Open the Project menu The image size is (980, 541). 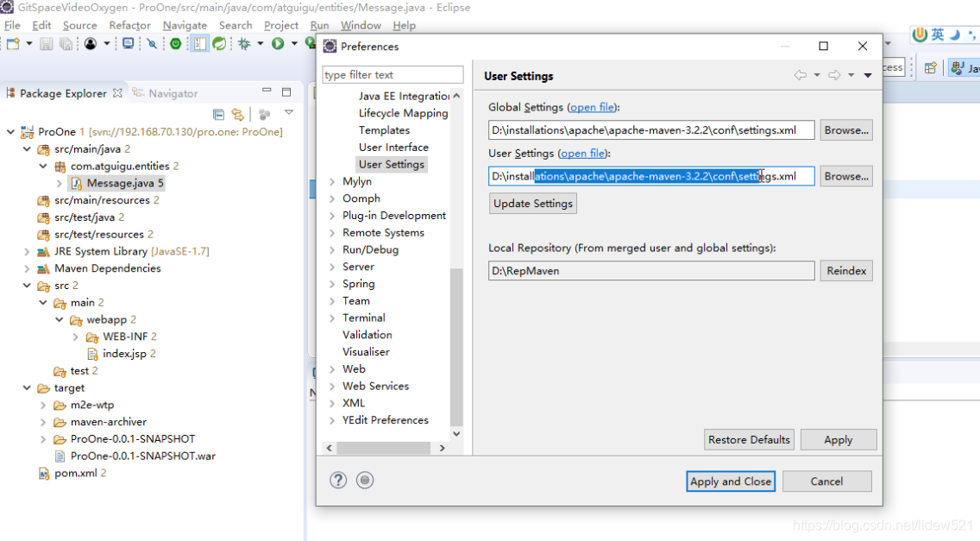(x=281, y=26)
